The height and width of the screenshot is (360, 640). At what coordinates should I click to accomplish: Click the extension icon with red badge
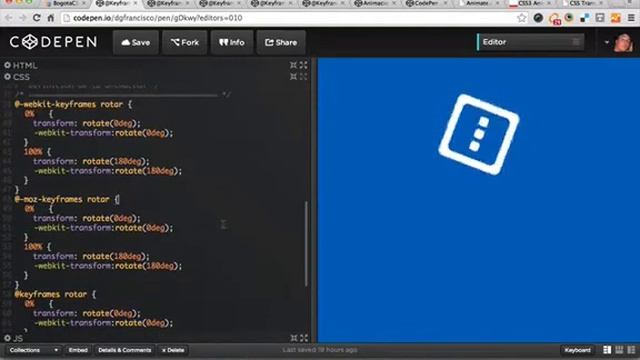554,18
